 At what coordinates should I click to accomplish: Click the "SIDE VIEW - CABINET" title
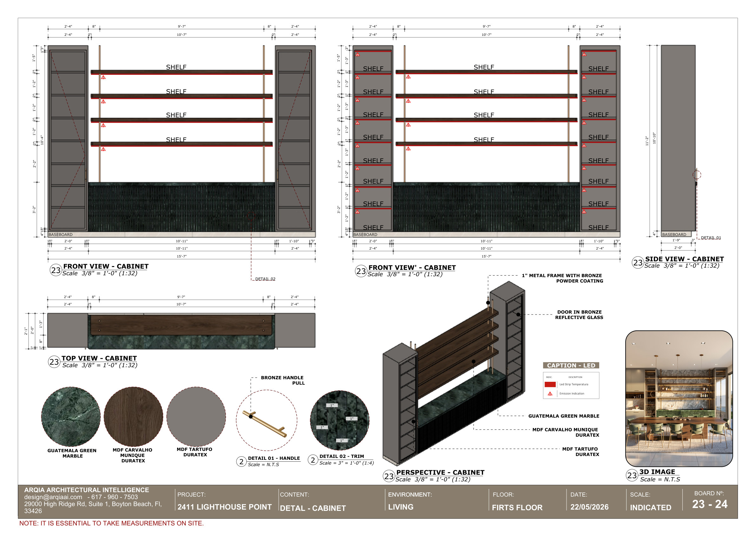685,259
